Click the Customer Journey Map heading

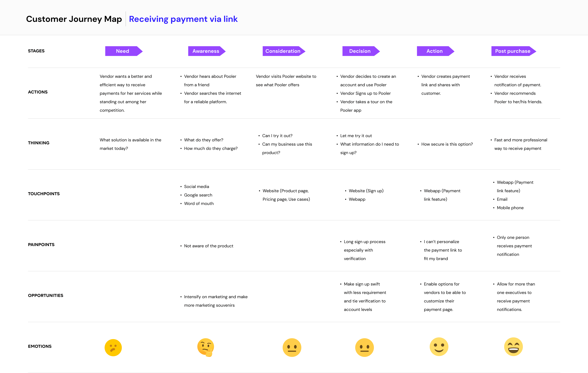coord(74,19)
